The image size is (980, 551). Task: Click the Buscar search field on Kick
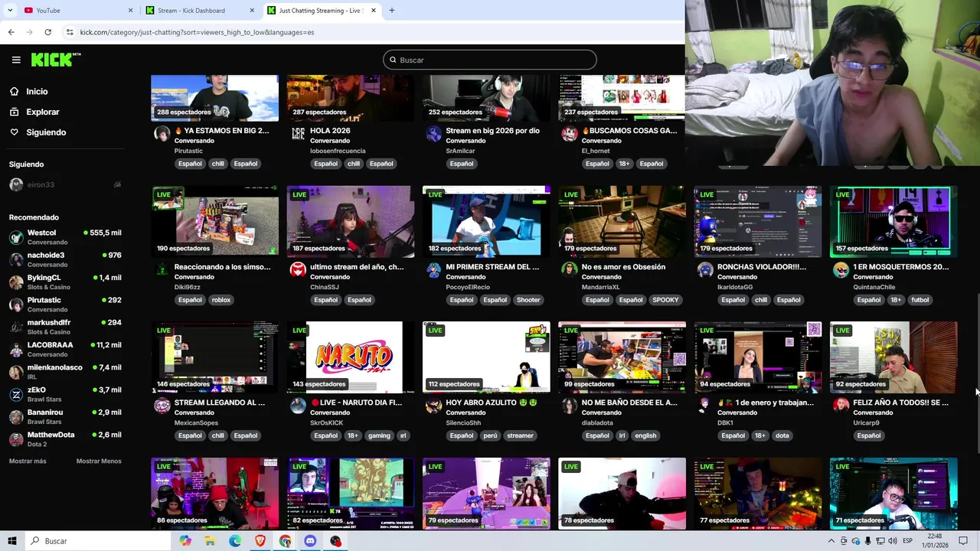(490, 60)
